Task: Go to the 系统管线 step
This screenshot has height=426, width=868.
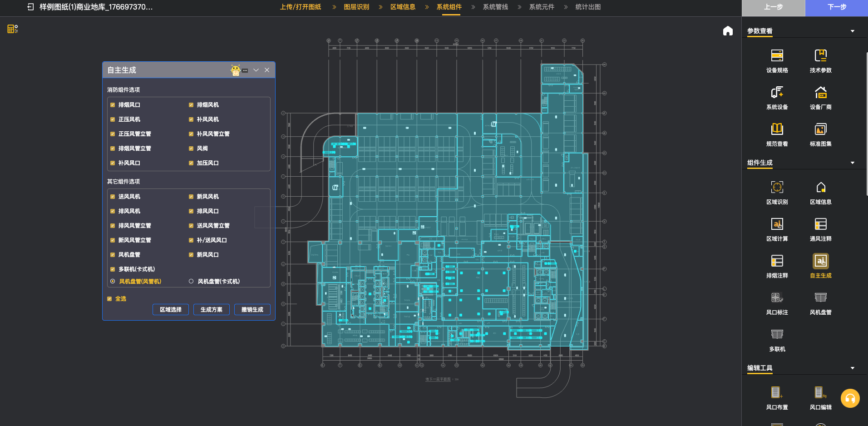Action: tap(495, 7)
